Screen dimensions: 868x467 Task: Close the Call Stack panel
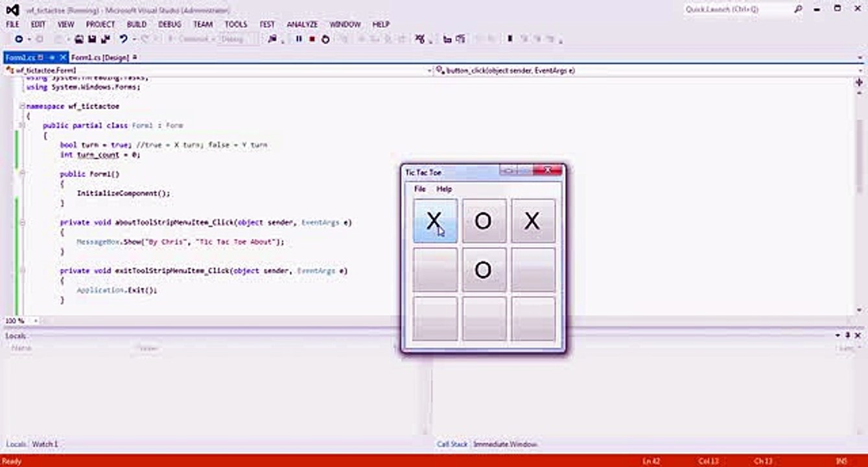(x=857, y=335)
